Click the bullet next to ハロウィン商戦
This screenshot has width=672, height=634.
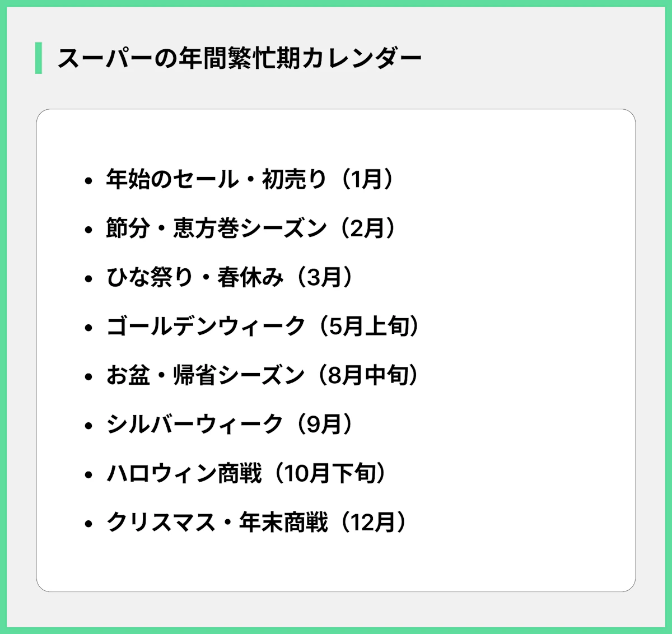pyautogui.click(x=88, y=475)
